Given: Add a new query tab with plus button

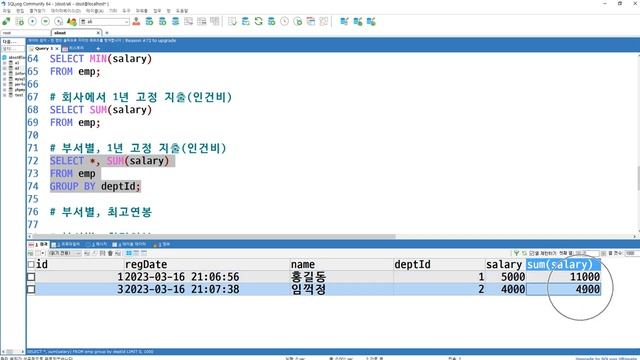Looking at the screenshot, I should pyautogui.click(x=98, y=49).
